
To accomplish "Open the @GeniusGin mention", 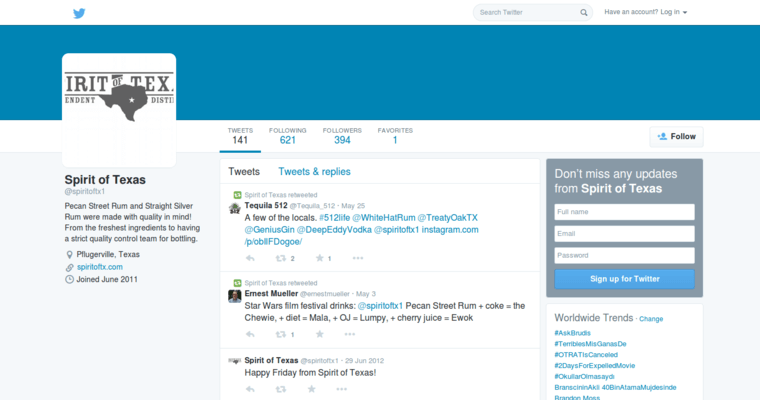I will pyautogui.click(x=269, y=230).
